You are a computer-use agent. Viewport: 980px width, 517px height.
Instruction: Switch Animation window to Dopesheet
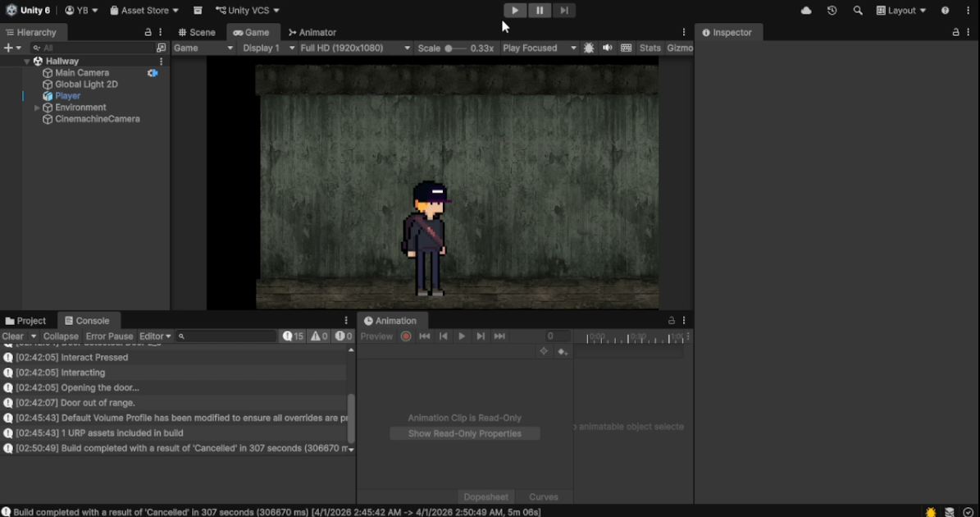485,497
